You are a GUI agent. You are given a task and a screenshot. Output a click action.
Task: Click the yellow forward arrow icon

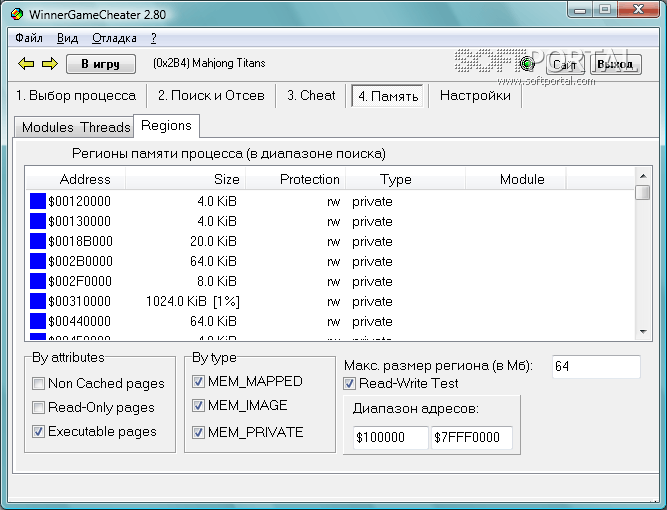coord(50,64)
